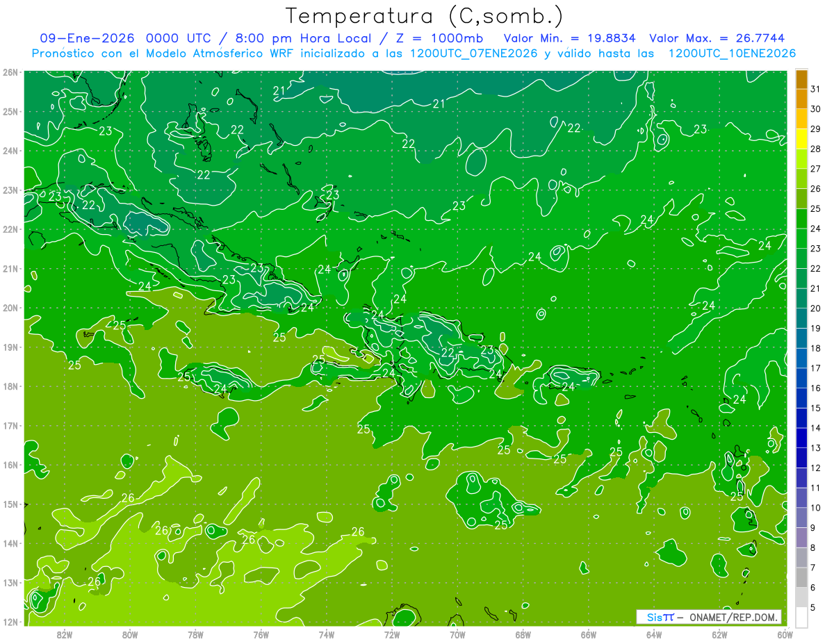Image resolution: width=834 pixels, height=644 pixels.
Task: Click latitude axis label '24N'
Action: (10, 151)
